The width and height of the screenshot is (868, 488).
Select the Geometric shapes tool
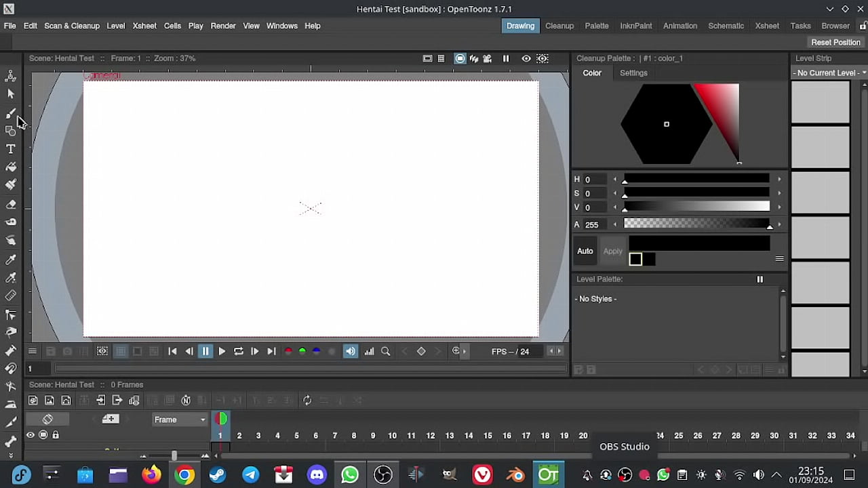[11, 131]
